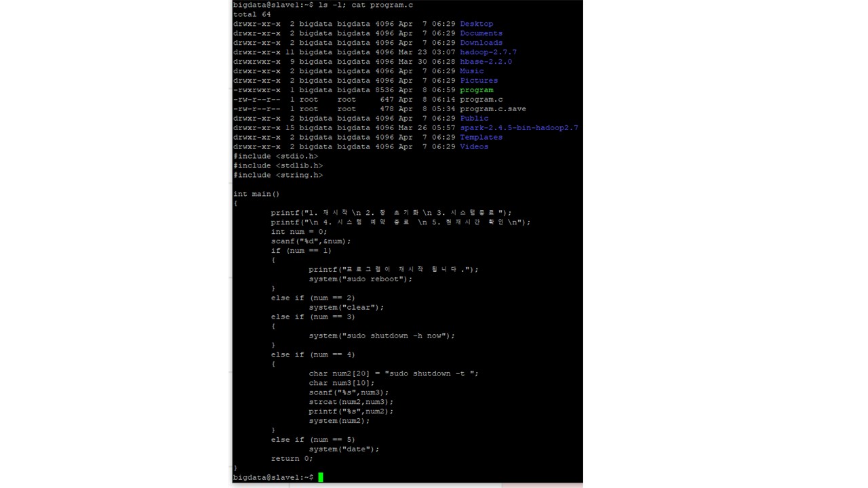This screenshot has width=868, height=488.
Task: Click the '#include <stdio.h>' line
Action: [275, 157]
